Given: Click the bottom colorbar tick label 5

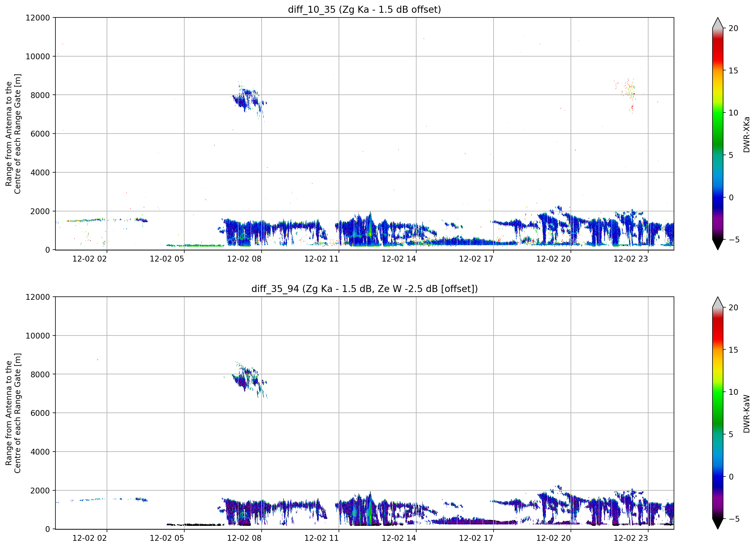Looking at the screenshot, I should click(731, 435).
